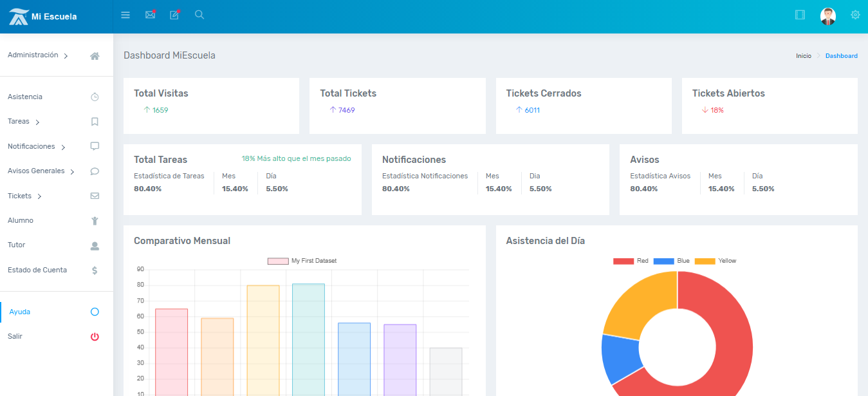This screenshot has width=868, height=396.
Task: Open the settings gear icon
Action: [855, 15]
